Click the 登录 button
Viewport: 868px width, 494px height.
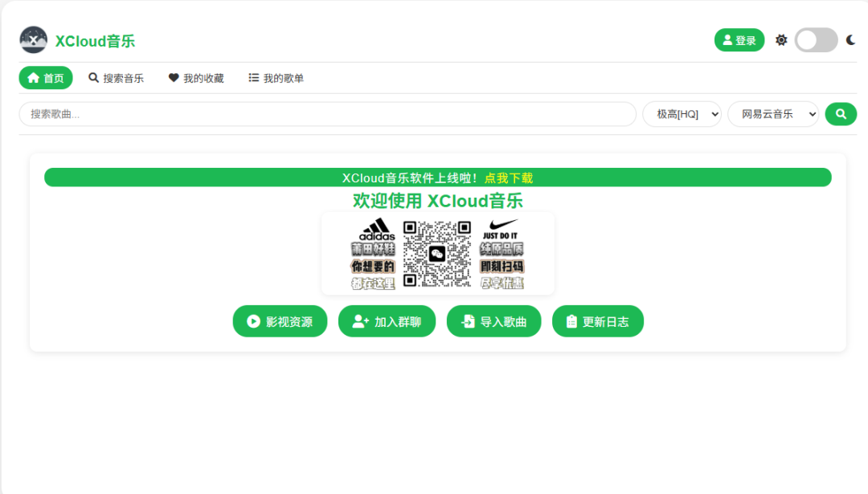tap(739, 39)
